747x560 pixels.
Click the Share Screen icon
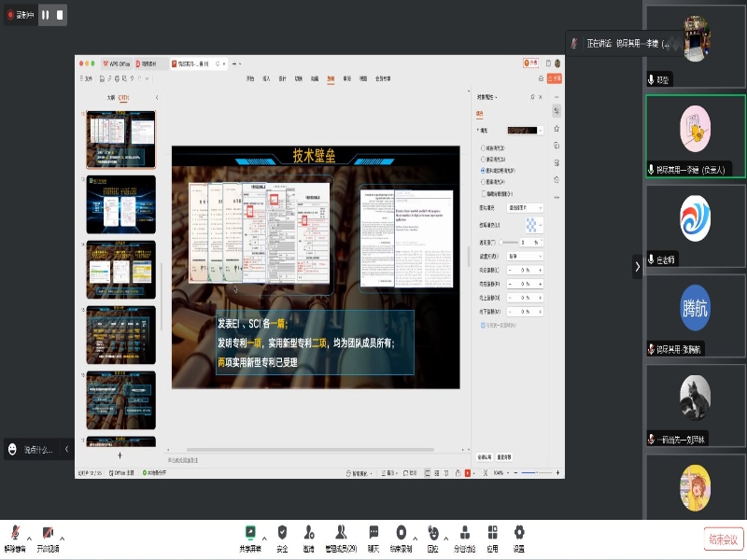coord(250,533)
